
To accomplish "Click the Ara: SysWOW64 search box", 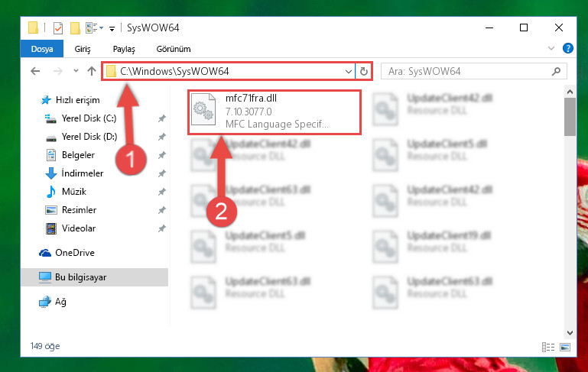I will pyautogui.click(x=473, y=71).
